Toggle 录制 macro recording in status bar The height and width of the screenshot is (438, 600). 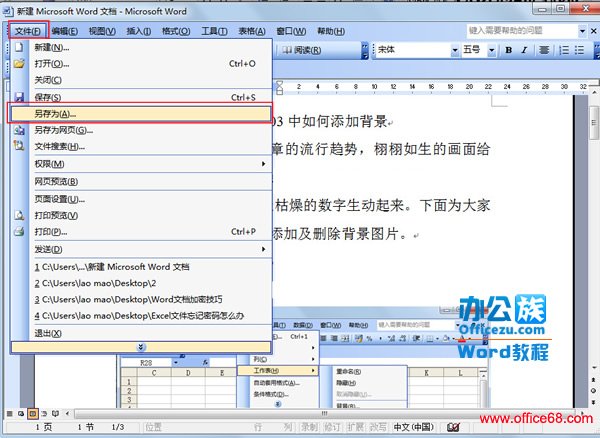pos(308,427)
